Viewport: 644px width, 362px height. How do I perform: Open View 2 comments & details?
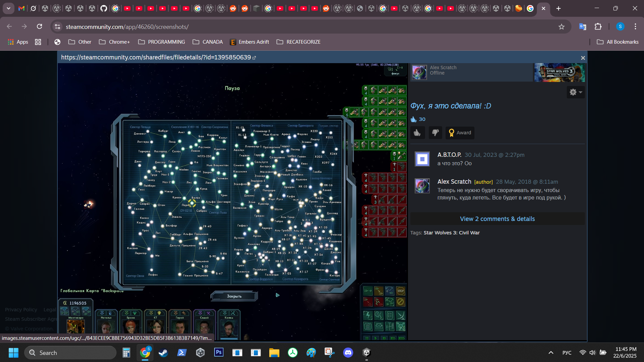tap(497, 219)
